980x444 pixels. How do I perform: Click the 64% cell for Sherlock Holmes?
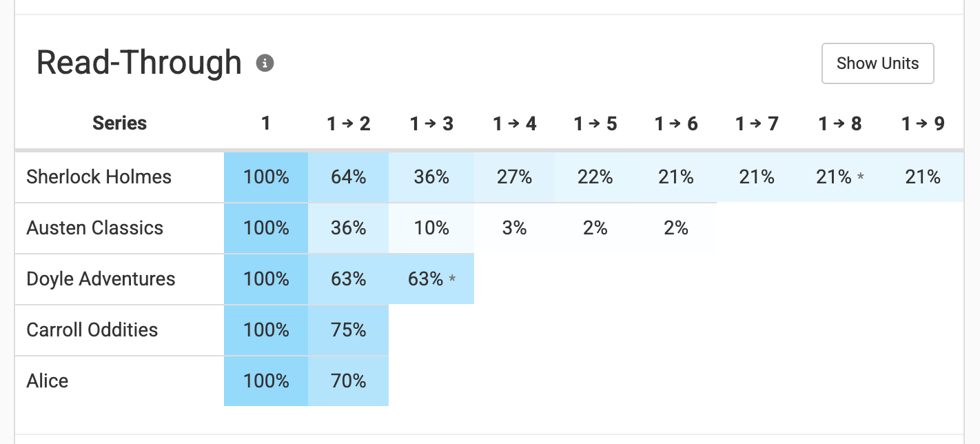pyautogui.click(x=349, y=177)
